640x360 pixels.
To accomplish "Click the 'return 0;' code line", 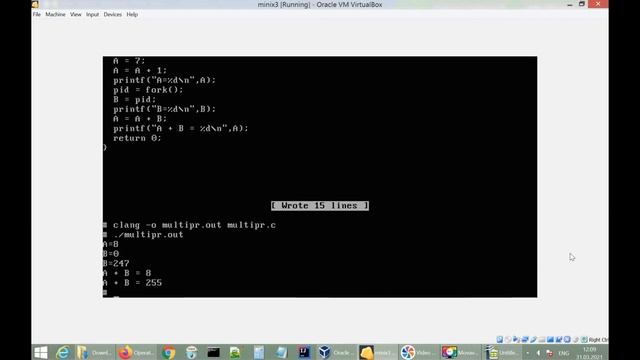I will tap(137, 138).
